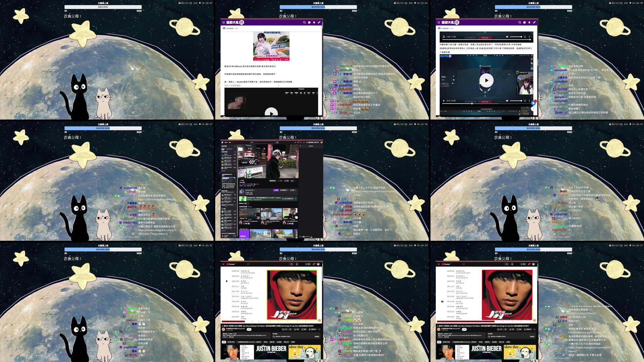Image resolution: width=644 pixels, height=362 pixels.
Task: Open the Discord link in the 15:00:37 chat
Action: 156,199
